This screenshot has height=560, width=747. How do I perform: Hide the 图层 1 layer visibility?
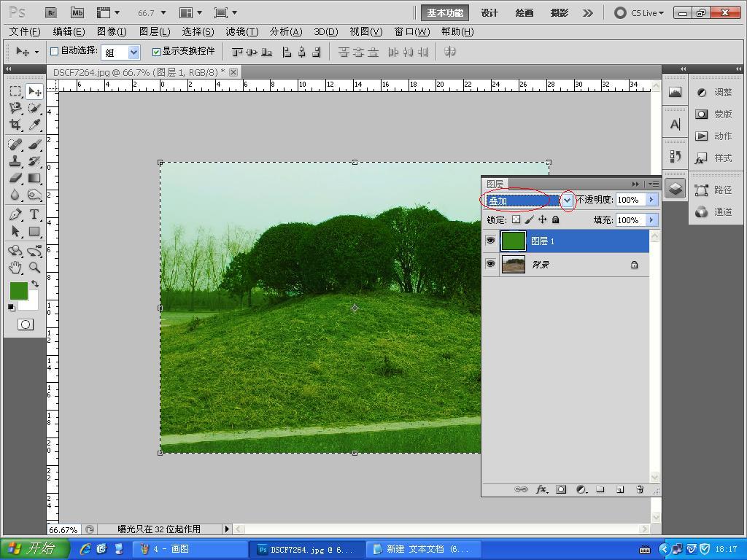click(490, 241)
